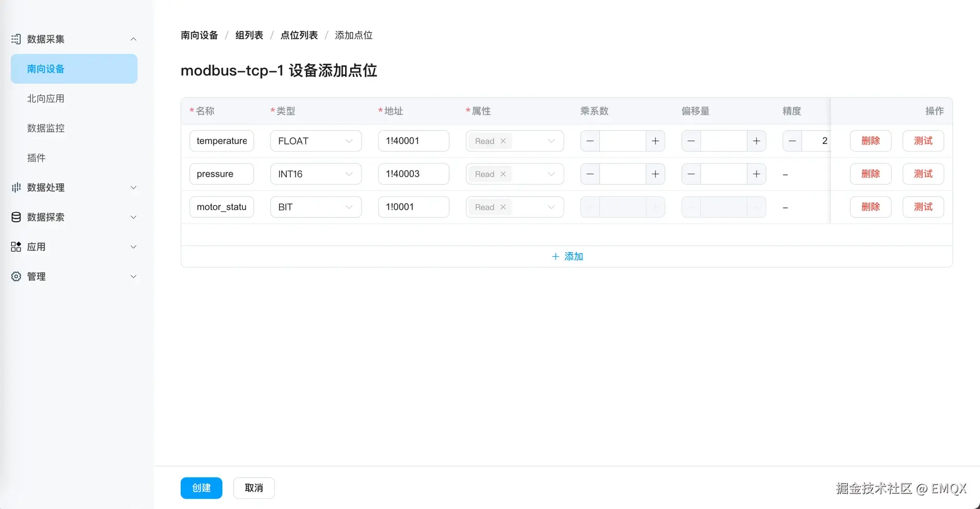
Task: Open FLOAT type dropdown for temperature
Action: [x=316, y=141]
